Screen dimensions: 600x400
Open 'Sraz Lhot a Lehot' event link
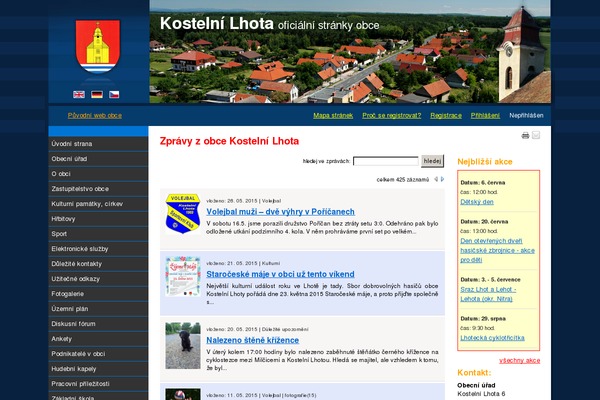tap(488, 294)
